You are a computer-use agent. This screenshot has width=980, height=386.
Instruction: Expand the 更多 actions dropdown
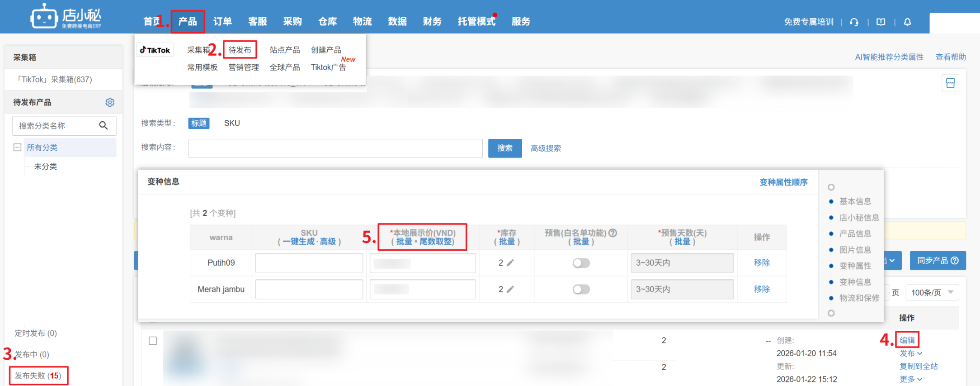910,379
